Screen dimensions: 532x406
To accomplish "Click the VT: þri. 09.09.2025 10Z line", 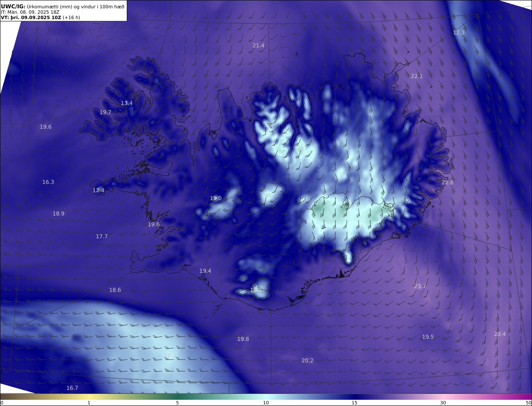I will (x=40, y=18).
